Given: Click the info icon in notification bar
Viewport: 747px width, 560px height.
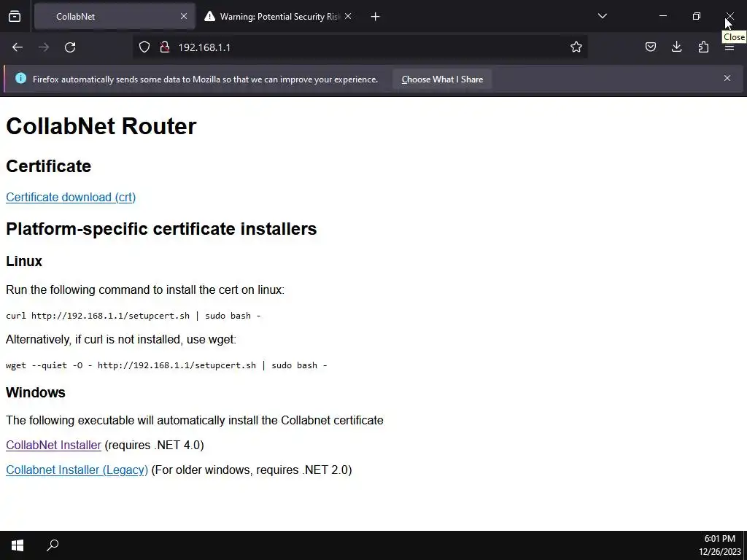Looking at the screenshot, I should coord(20,78).
